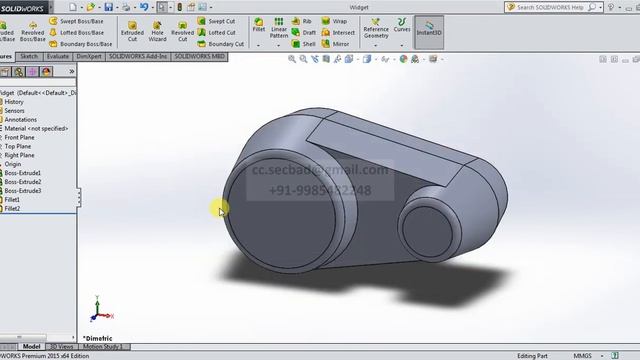Screen dimensions: 640x360
Task: Select the Revolved Cut tool
Action: point(182,32)
